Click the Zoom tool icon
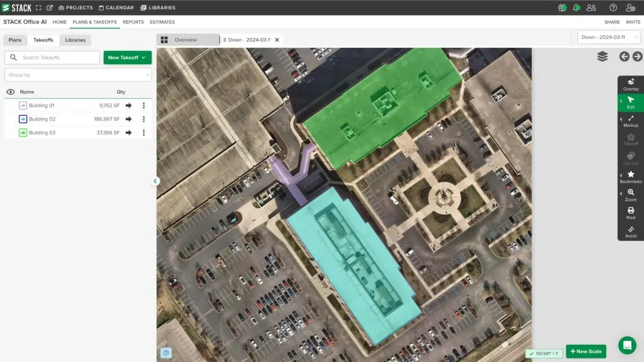This screenshot has height=362, width=644. (631, 195)
